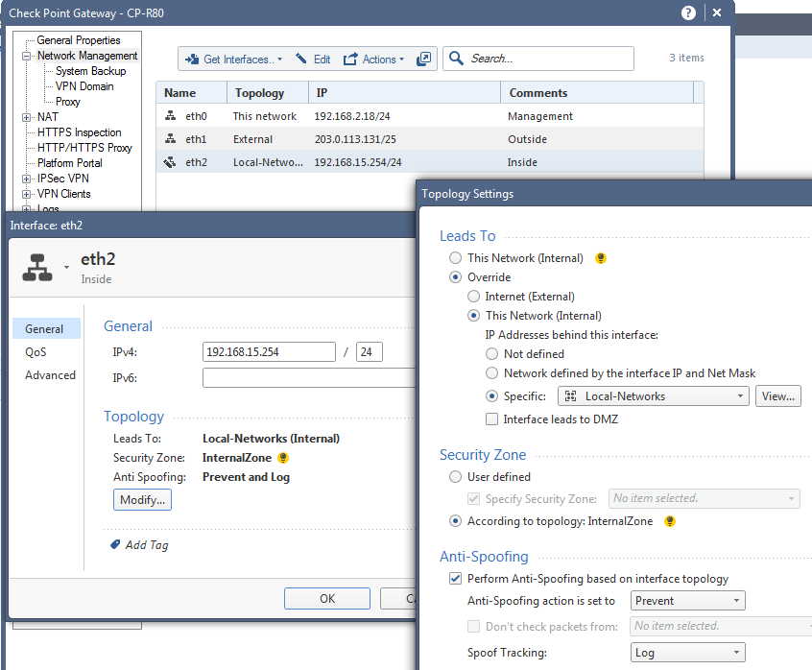The width and height of the screenshot is (812, 670).
Task: Switch to the Advanced tab
Action: tap(50, 375)
